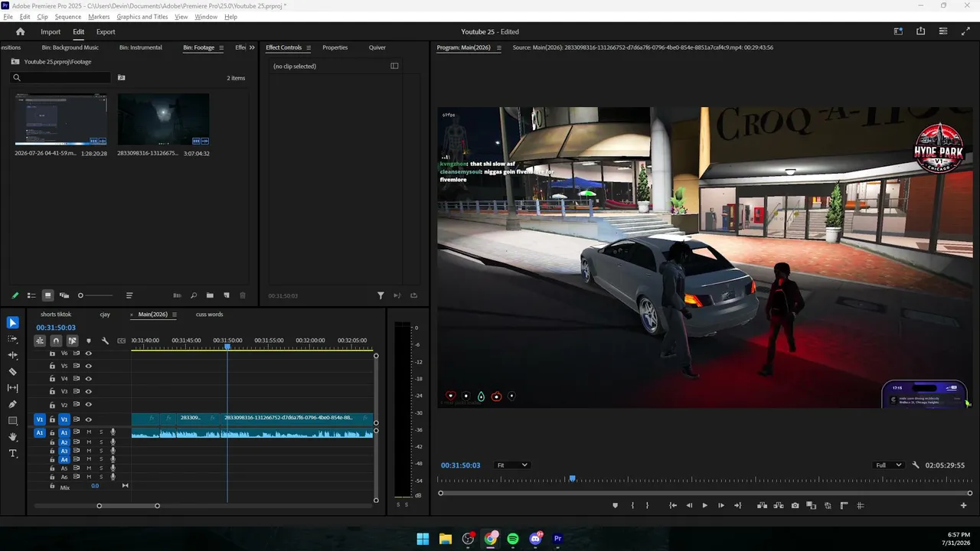Image resolution: width=980 pixels, height=551 pixels.
Task: Select the Ripple Edit tool
Action: [x=12, y=355]
